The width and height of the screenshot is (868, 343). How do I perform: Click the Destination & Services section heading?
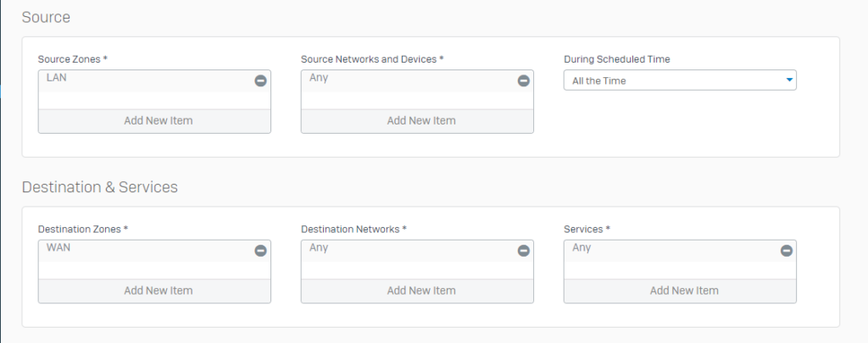pyautogui.click(x=100, y=187)
